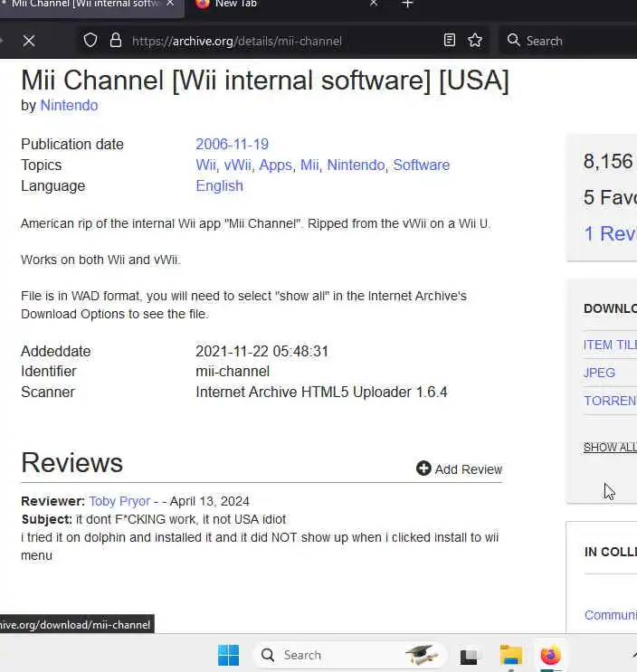Viewport: 637px width, 672px height.
Task: Download the JPEG option
Action: (x=599, y=373)
